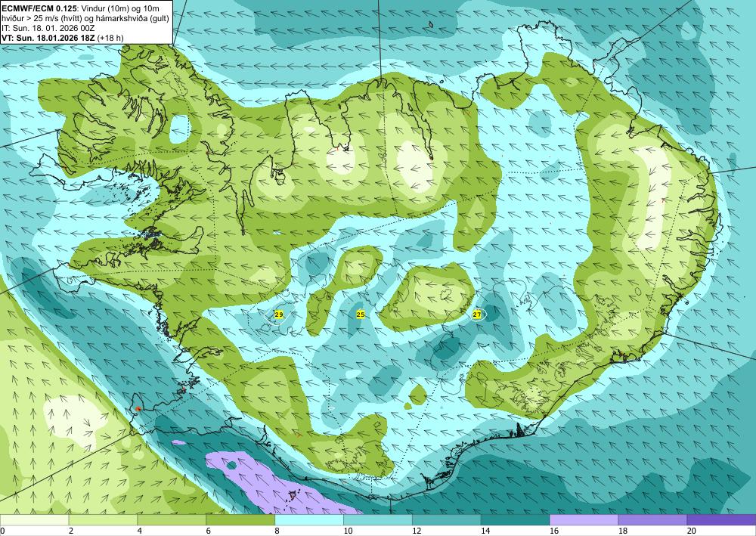The image size is (756, 536).
Task: Click the yellow gust marker labeled 29
Action: click(279, 314)
